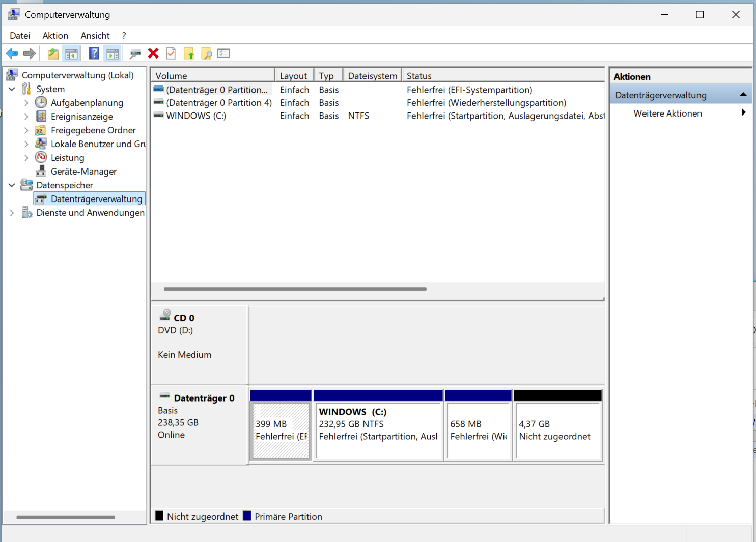The image size is (756, 542).
Task: Click the Datenträger 0 disk label panel
Action: point(200,425)
